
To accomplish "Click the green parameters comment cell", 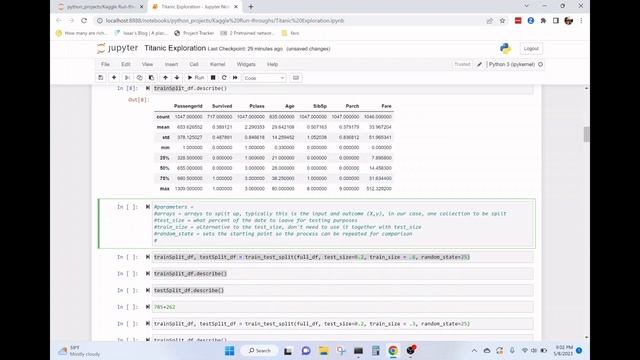I will click(x=343, y=224).
